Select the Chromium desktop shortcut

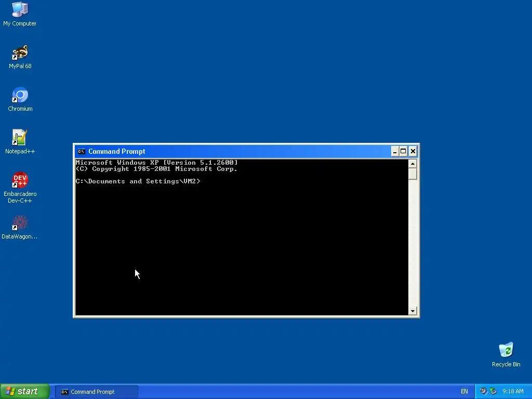pyautogui.click(x=20, y=99)
